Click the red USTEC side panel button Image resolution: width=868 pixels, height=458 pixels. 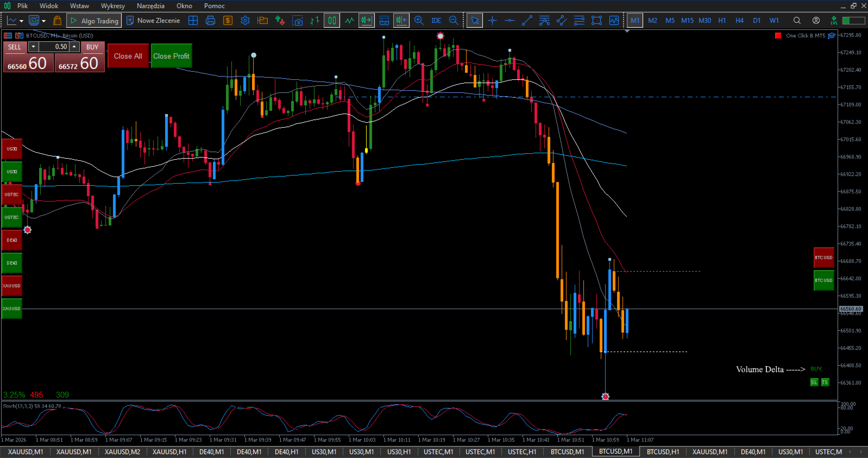tap(12, 195)
